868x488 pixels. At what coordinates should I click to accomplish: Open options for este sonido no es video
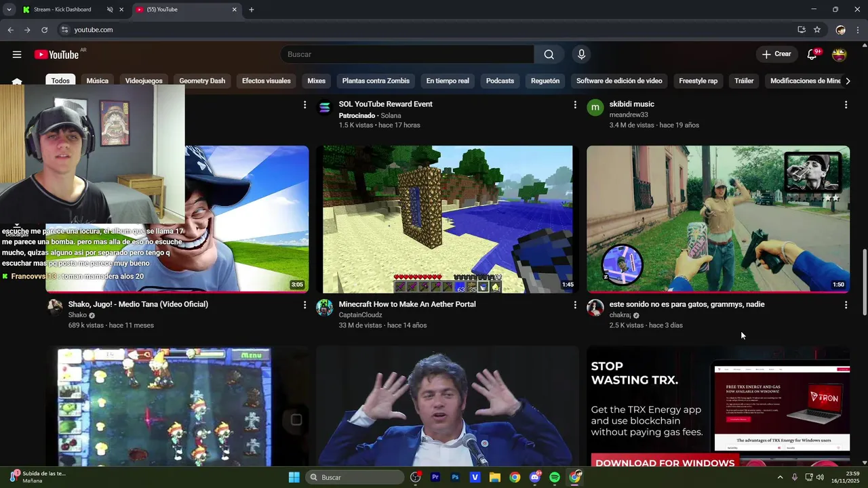[846, 305]
